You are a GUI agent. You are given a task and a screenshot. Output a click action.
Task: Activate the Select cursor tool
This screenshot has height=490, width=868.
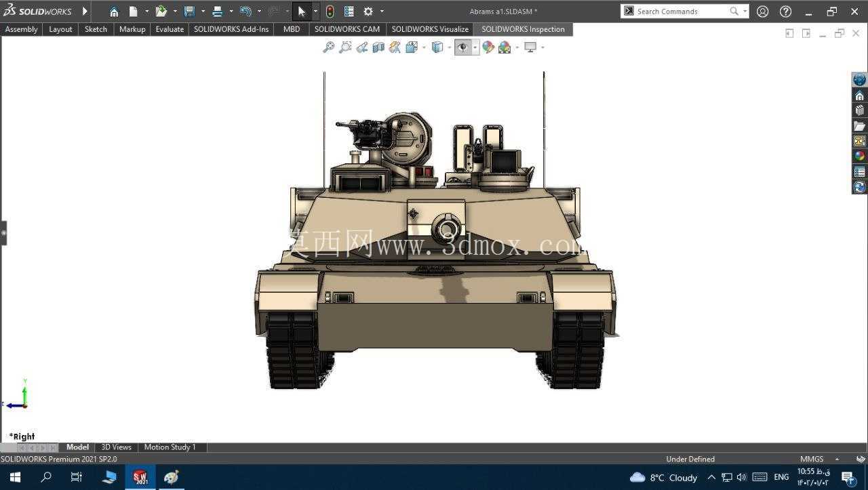(302, 12)
